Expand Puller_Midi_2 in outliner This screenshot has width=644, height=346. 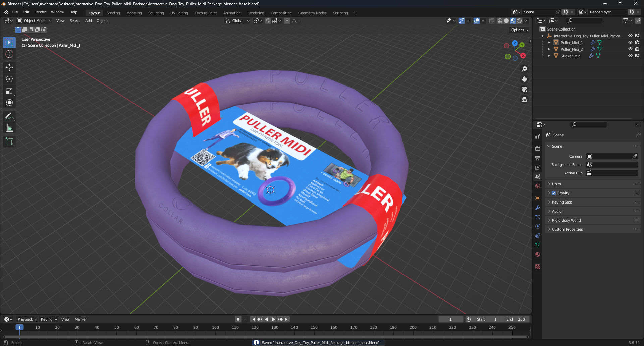(x=549, y=49)
